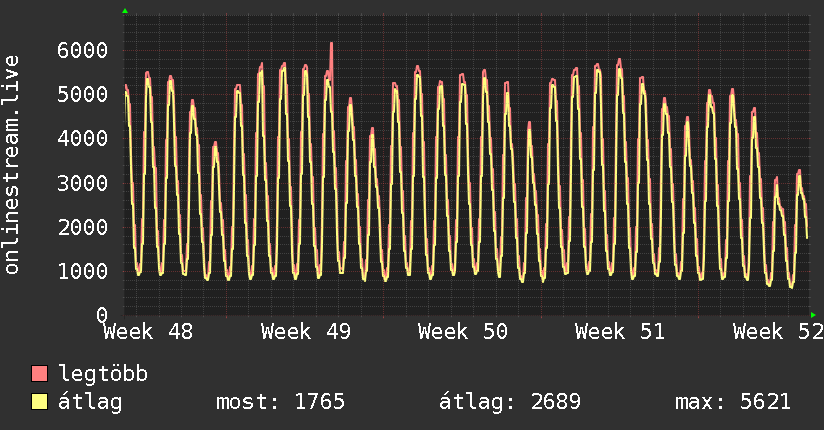The height and width of the screenshot is (430, 824).
Task: Click the 3000 y-axis value
Action: [x=83, y=183]
